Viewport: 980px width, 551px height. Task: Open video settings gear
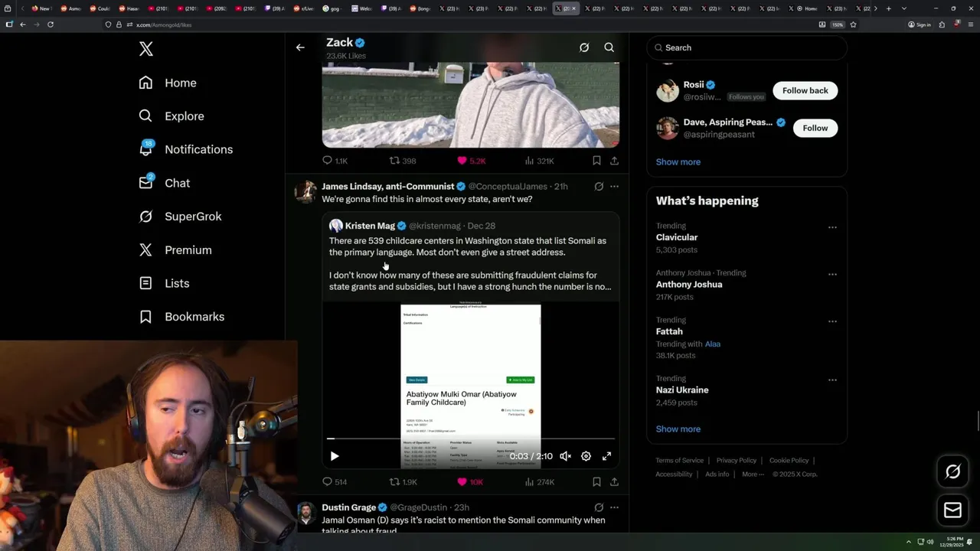pyautogui.click(x=586, y=456)
